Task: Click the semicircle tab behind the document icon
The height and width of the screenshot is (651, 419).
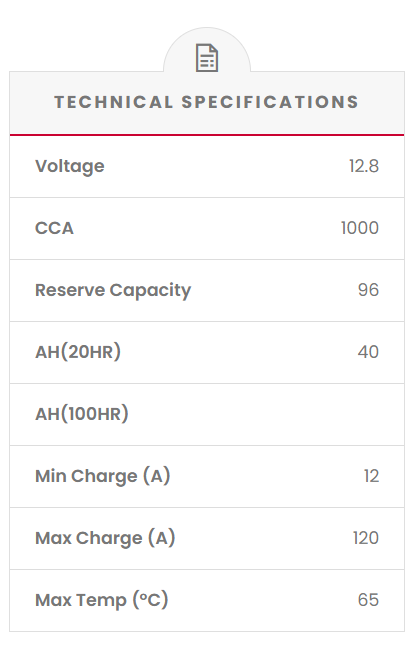Action: pyautogui.click(x=207, y=50)
